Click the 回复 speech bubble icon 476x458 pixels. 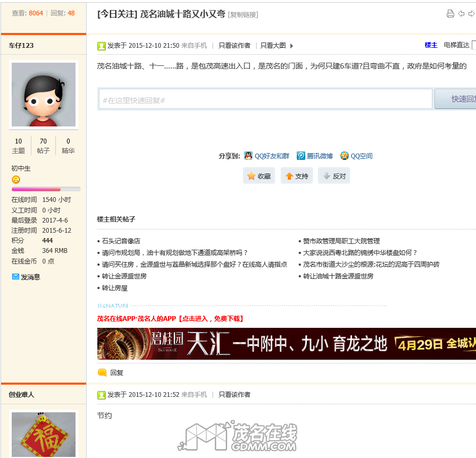(x=102, y=372)
